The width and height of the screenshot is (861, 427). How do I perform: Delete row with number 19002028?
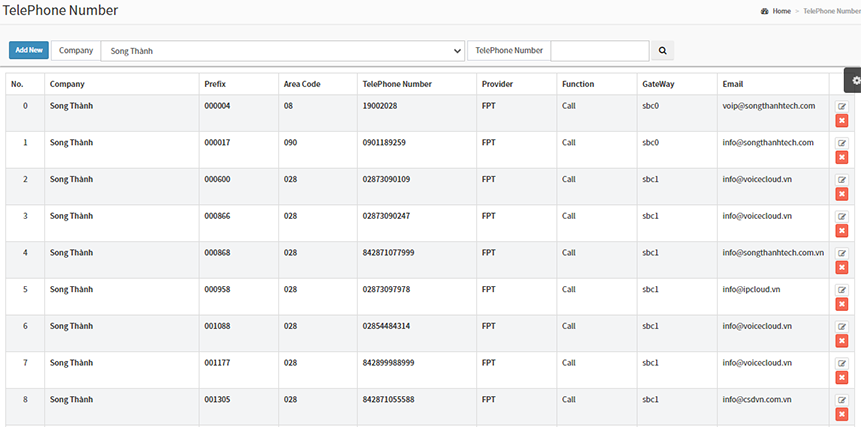tap(841, 121)
